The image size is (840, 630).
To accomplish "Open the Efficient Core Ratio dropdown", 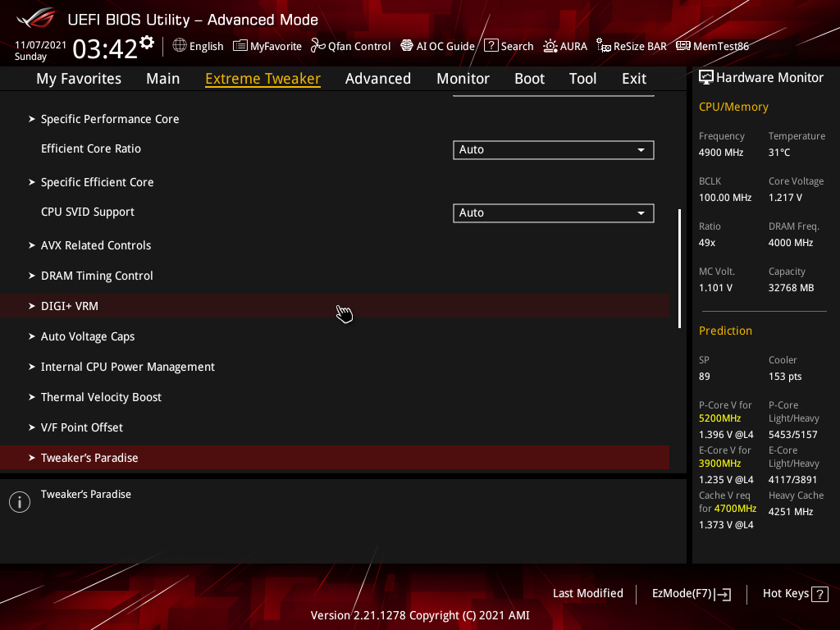I will point(554,150).
